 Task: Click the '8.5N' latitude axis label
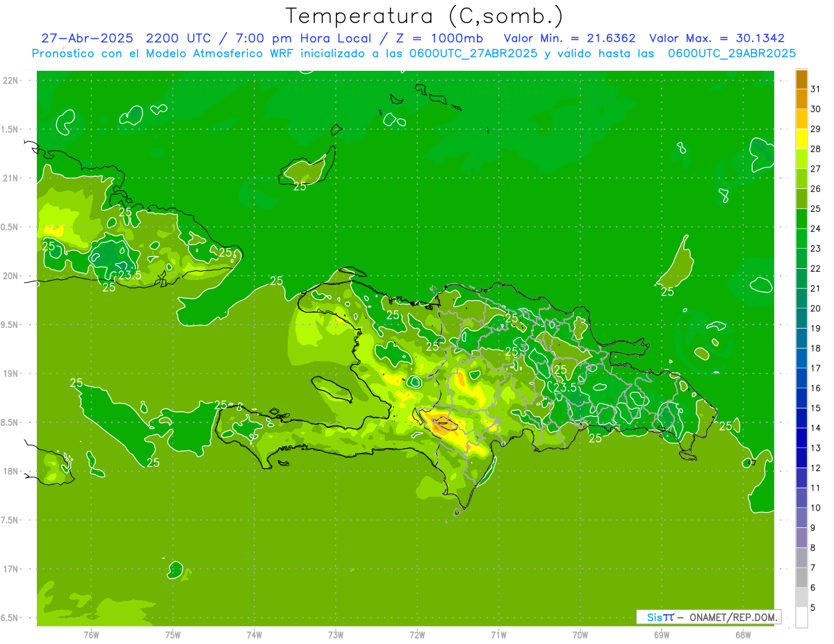10,422
